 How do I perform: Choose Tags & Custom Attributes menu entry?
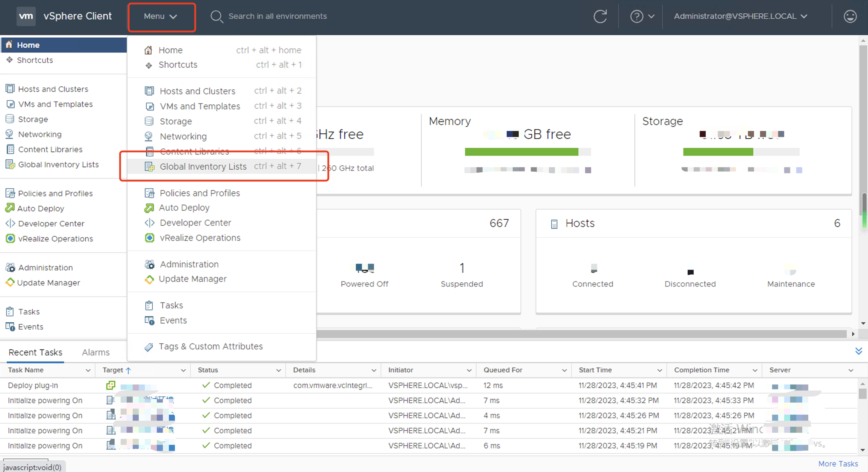[x=222, y=346]
